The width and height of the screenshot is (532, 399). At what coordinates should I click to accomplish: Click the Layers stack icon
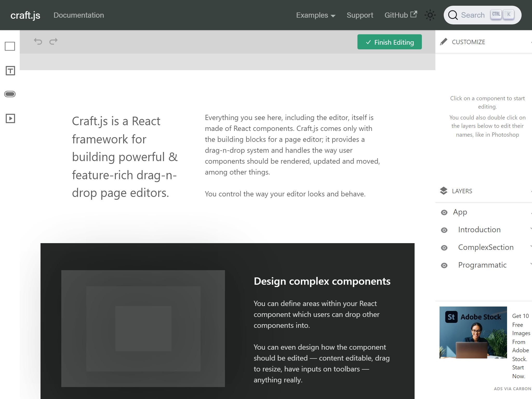[444, 191]
